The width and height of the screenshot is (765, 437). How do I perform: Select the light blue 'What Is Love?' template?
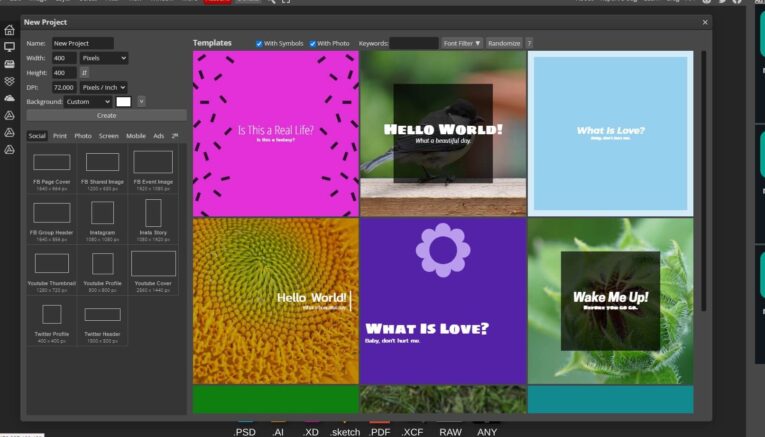click(x=610, y=134)
